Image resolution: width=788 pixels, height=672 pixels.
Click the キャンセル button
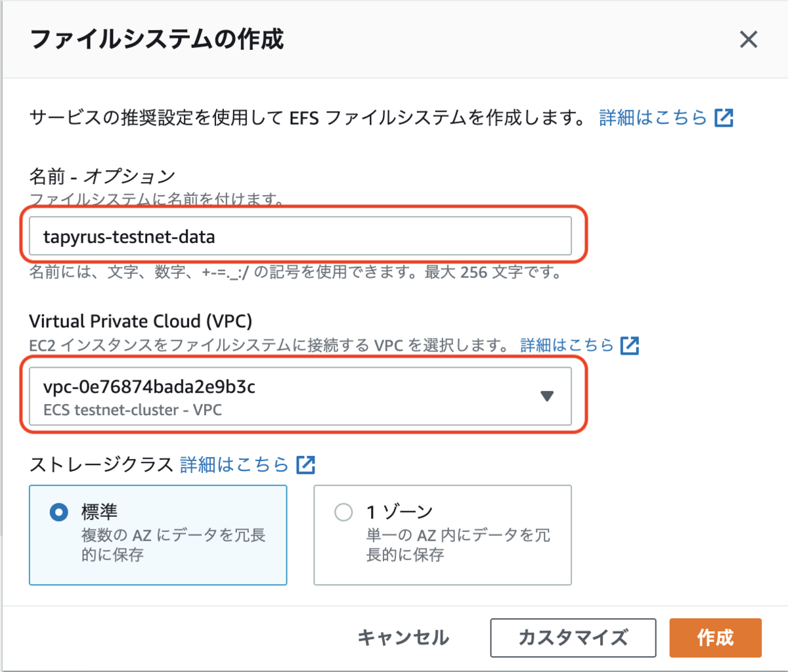pos(403,638)
